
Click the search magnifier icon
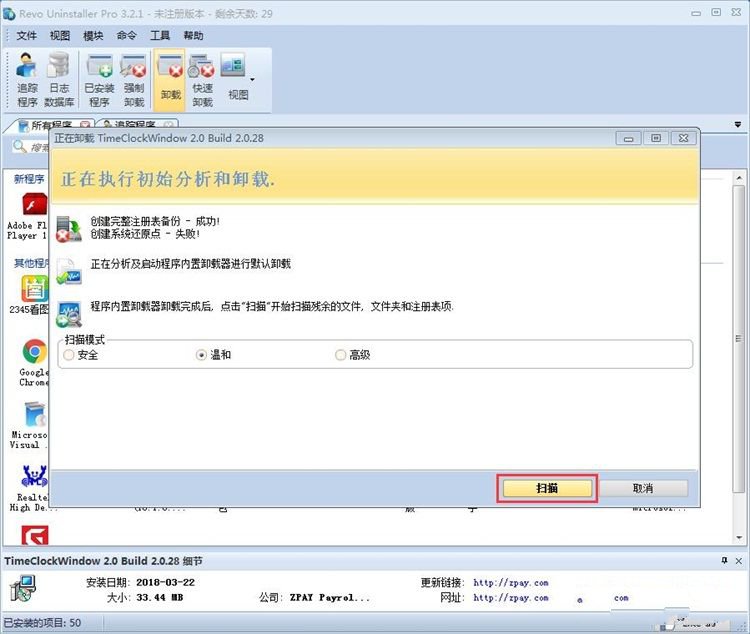[19, 146]
